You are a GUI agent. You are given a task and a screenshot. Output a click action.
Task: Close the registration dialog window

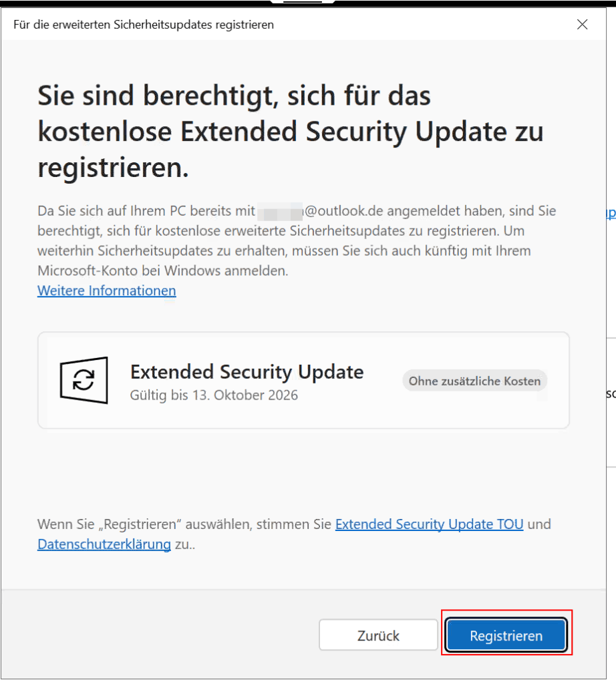(x=582, y=25)
